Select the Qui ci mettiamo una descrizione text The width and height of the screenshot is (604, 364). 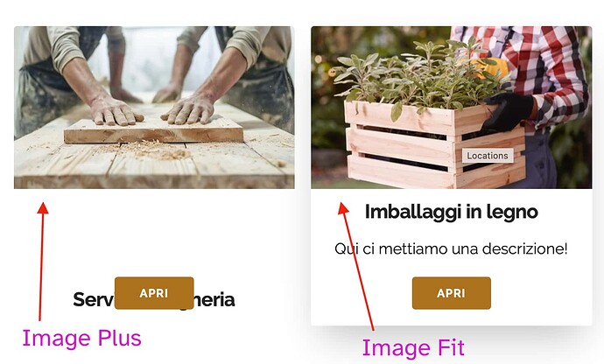click(451, 248)
